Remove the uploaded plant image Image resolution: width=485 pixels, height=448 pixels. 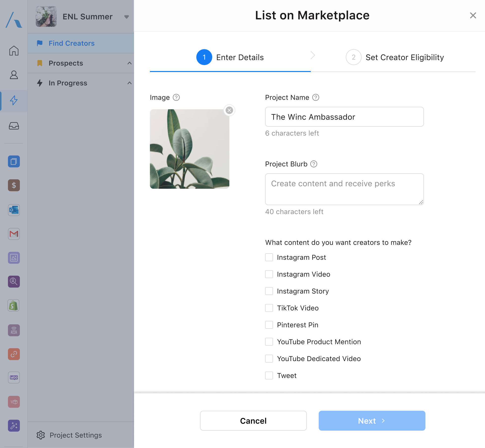229,110
